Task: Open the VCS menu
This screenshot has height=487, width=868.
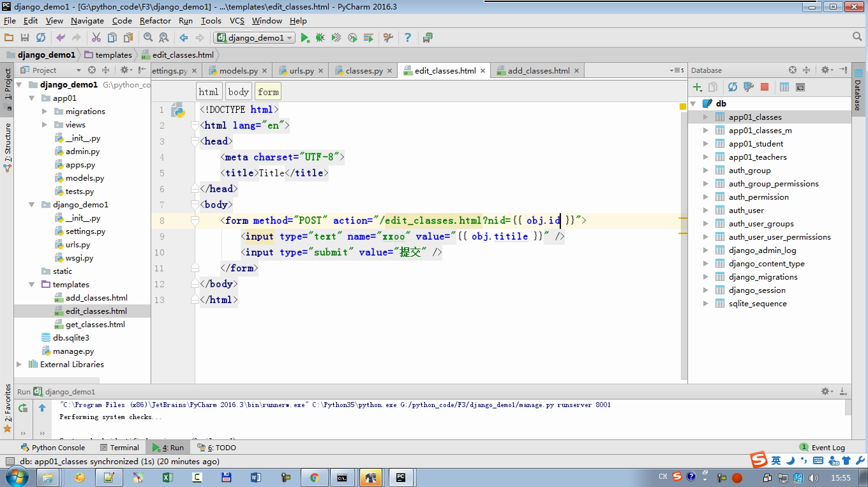Action: pyautogui.click(x=237, y=21)
